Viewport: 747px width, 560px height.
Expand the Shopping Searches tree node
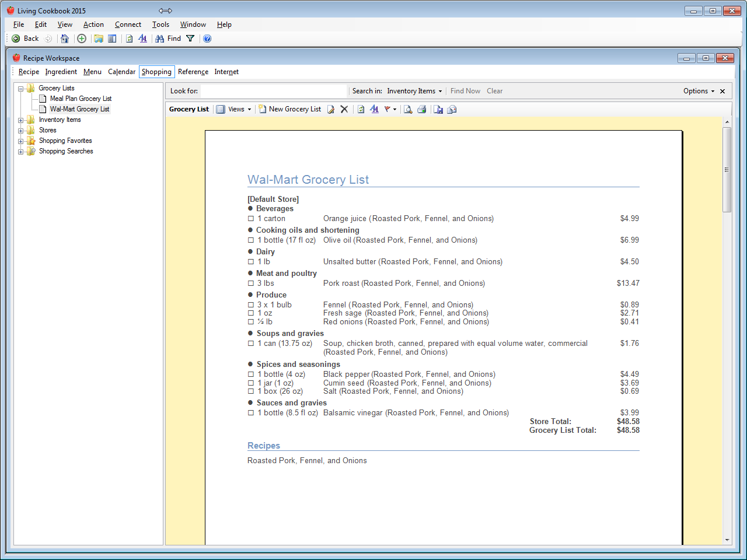click(x=20, y=152)
